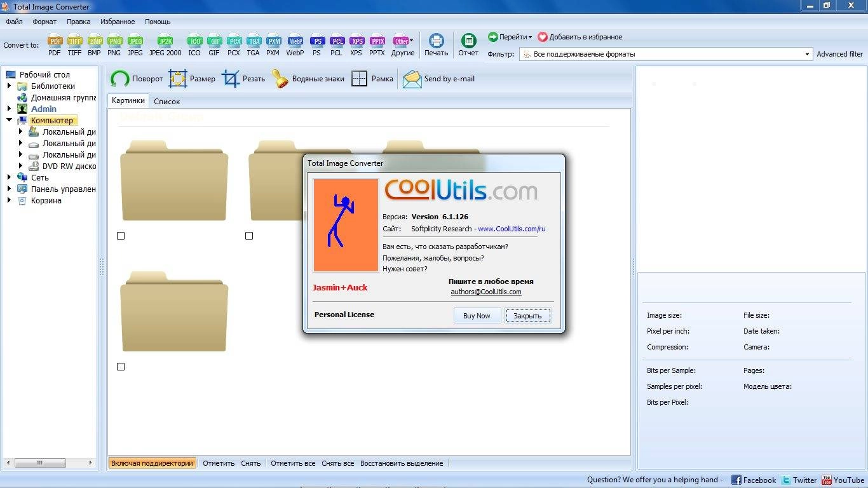The width and height of the screenshot is (868, 488).
Task: Select Домашняя группа in tree
Action: point(63,97)
